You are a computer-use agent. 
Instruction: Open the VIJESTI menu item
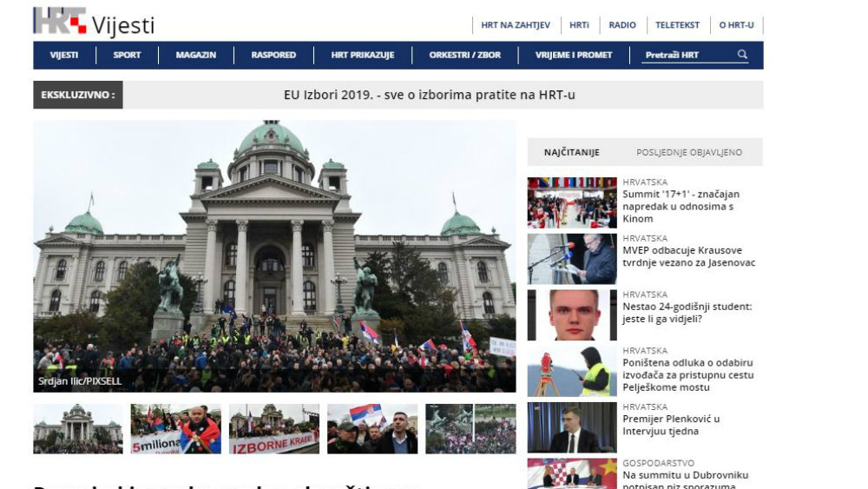click(x=64, y=55)
